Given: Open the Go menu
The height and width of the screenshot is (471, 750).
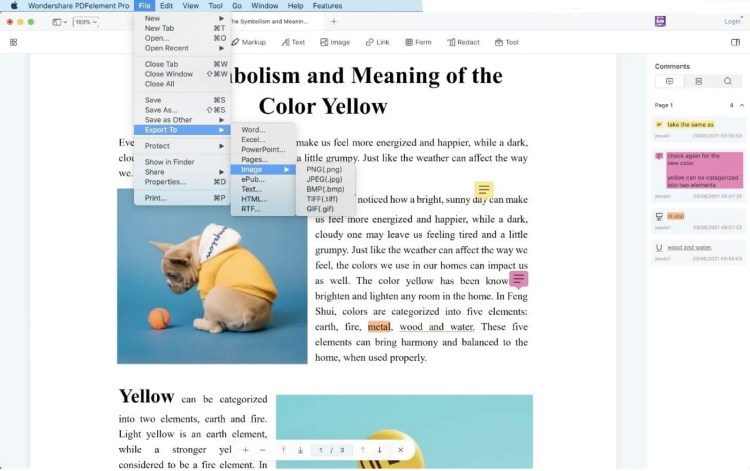Looking at the screenshot, I should point(237,6).
